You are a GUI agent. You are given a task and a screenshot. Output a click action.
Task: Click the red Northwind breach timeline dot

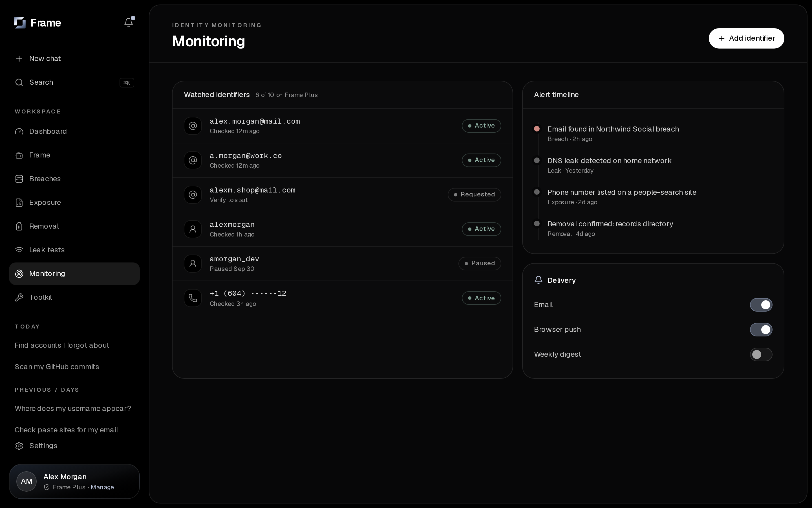coord(537,129)
